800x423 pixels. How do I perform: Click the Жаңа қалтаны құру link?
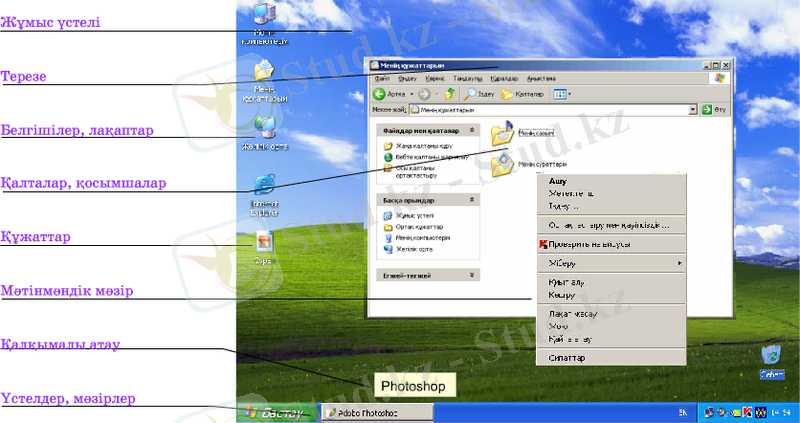pyautogui.click(x=425, y=146)
